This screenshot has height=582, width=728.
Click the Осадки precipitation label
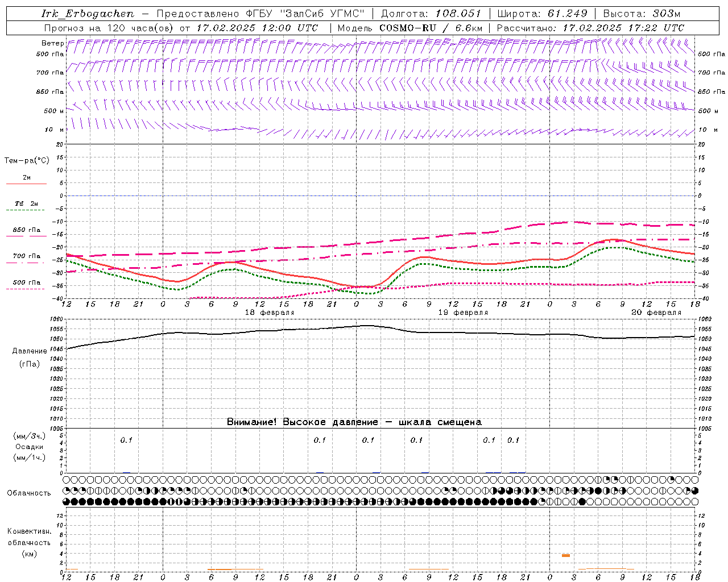30,447
